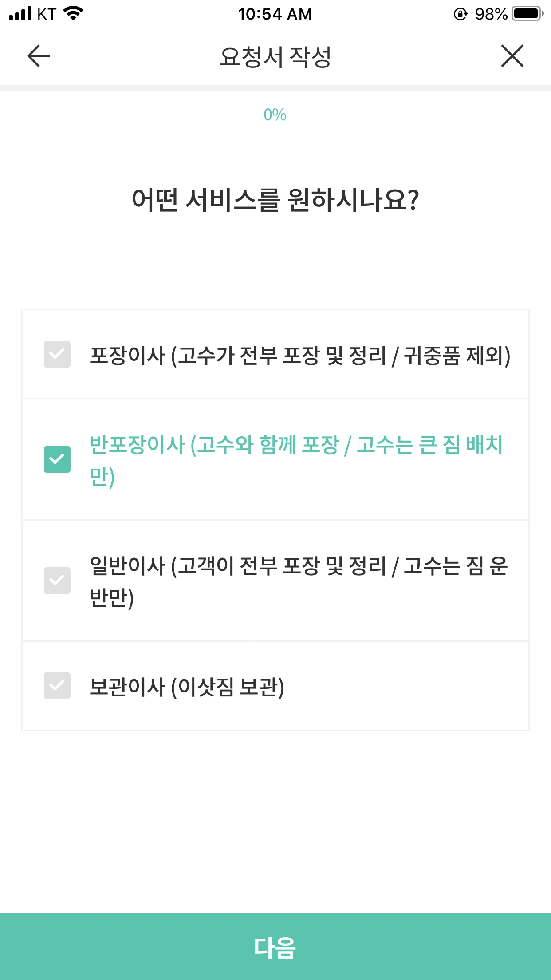This screenshot has height=980, width=551.
Task: Tap the rotation lock status icon
Action: [460, 14]
